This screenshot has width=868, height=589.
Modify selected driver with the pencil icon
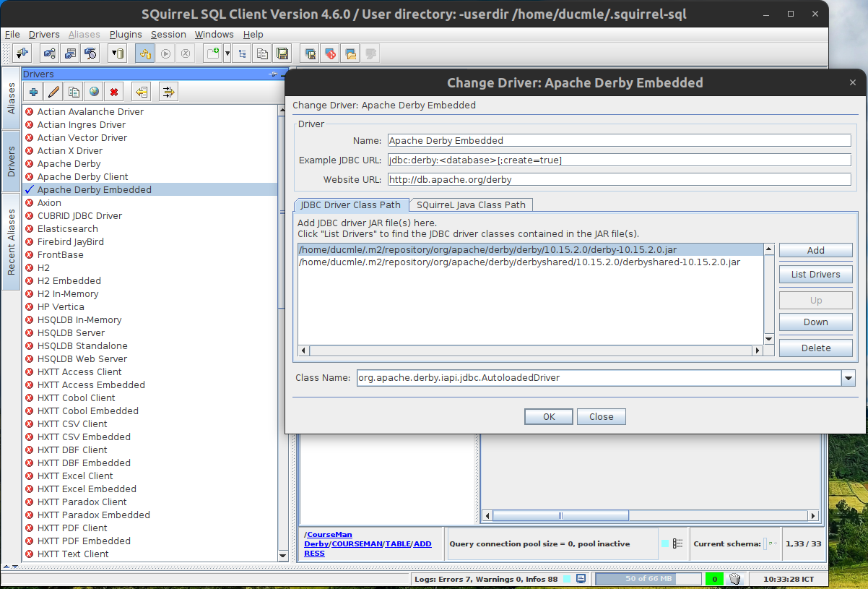click(x=53, y=92)
